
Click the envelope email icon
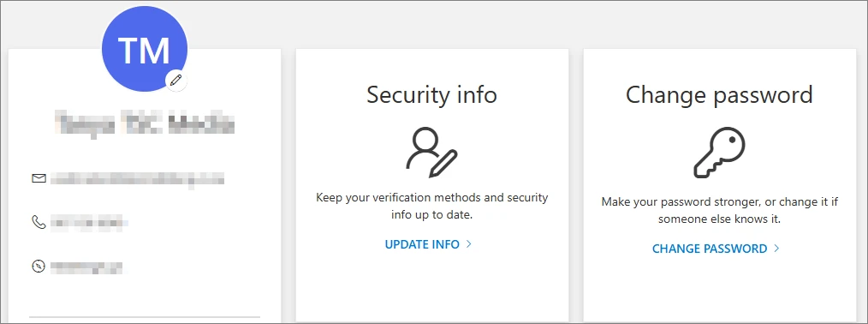39,178
